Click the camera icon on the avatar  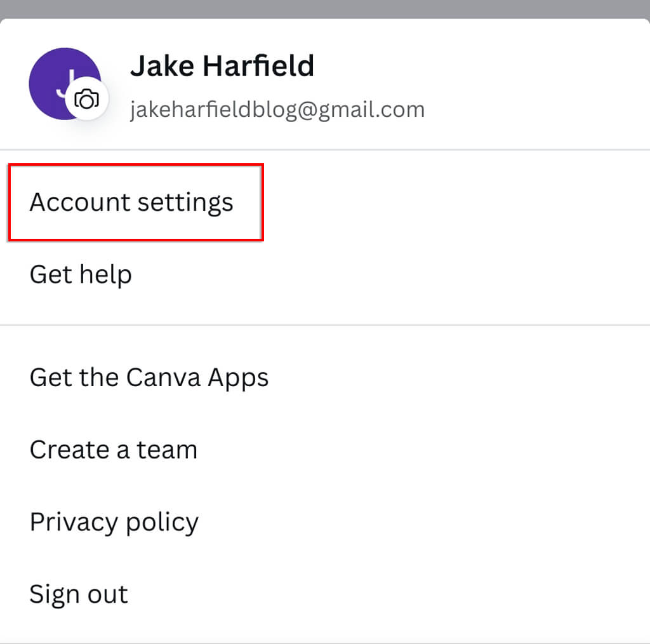click(x=87, y=99)
